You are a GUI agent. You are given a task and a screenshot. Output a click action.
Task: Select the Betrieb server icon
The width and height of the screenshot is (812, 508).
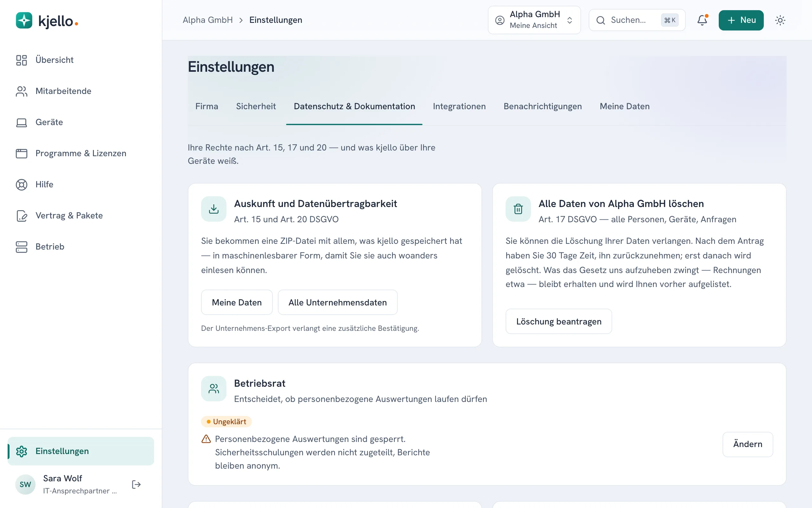pos(22,247)
